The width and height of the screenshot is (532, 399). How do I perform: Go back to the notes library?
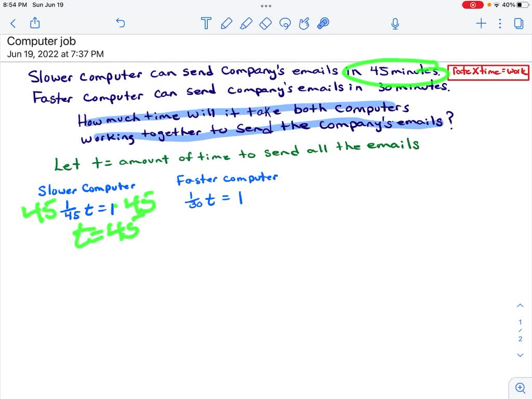point(12,23)
